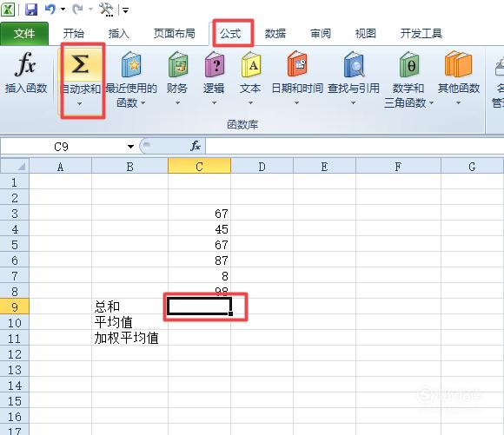
Task: Switch to the 页面布局 tab
Action: [175, 33]
